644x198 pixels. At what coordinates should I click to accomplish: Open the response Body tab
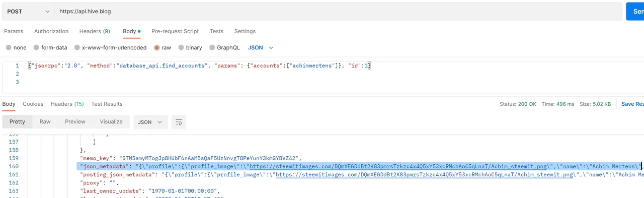9,104
